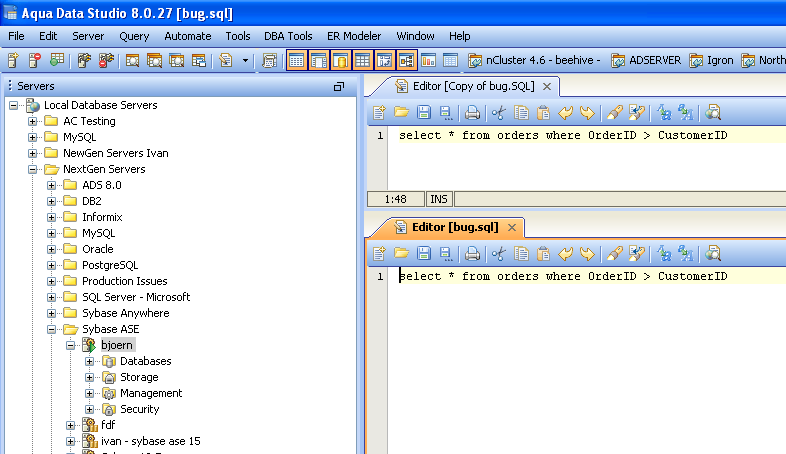Viewport: 786px width, 454px height.
Task: Select the ivan - sybase ase 15 server
Action: point(150,441)
